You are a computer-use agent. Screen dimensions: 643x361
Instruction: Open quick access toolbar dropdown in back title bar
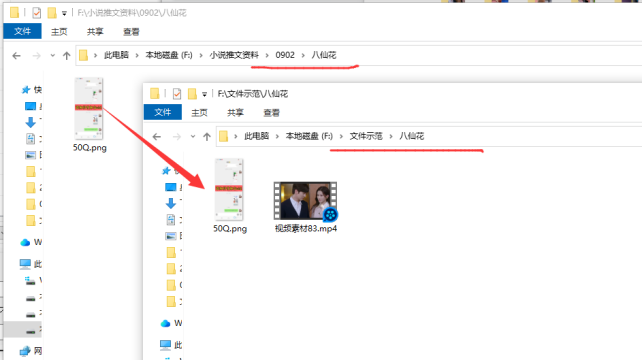[x=64, y=14]
